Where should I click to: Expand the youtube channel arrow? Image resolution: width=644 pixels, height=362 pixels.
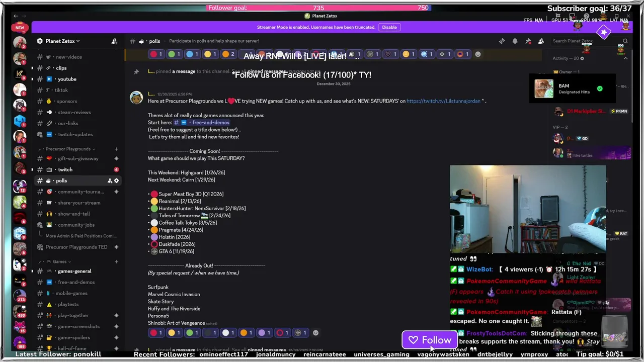tap(33, 79)
